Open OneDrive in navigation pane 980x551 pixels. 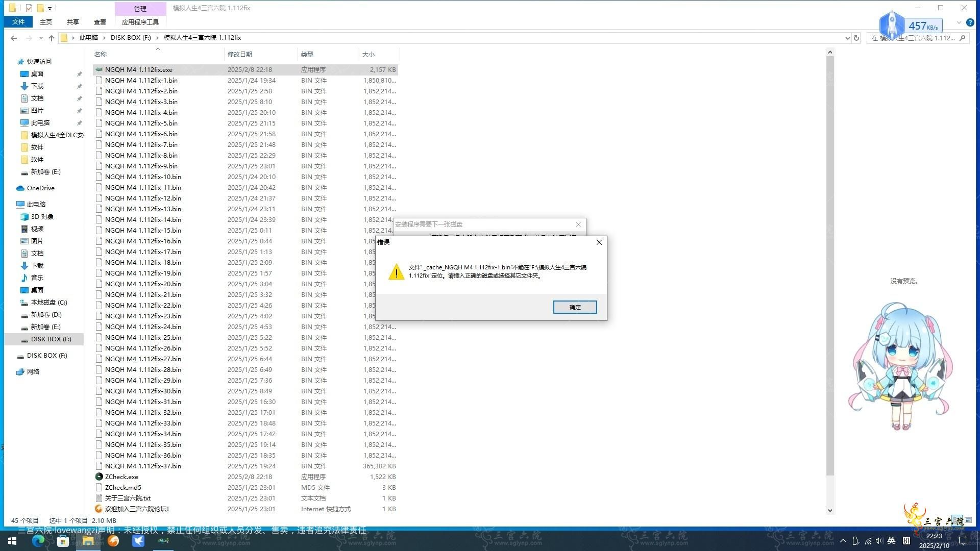pos(40,188)
